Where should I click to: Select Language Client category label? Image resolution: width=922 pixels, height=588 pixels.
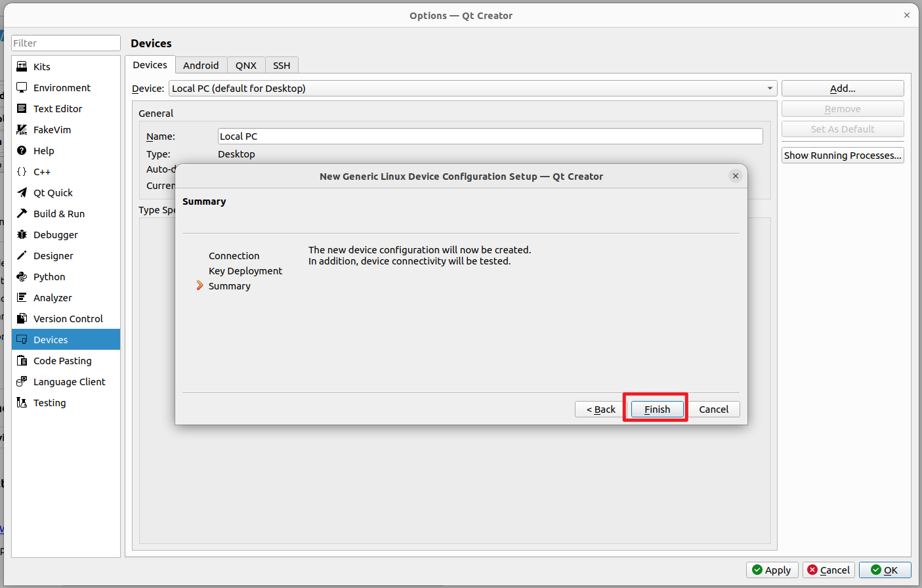point(69,382)
